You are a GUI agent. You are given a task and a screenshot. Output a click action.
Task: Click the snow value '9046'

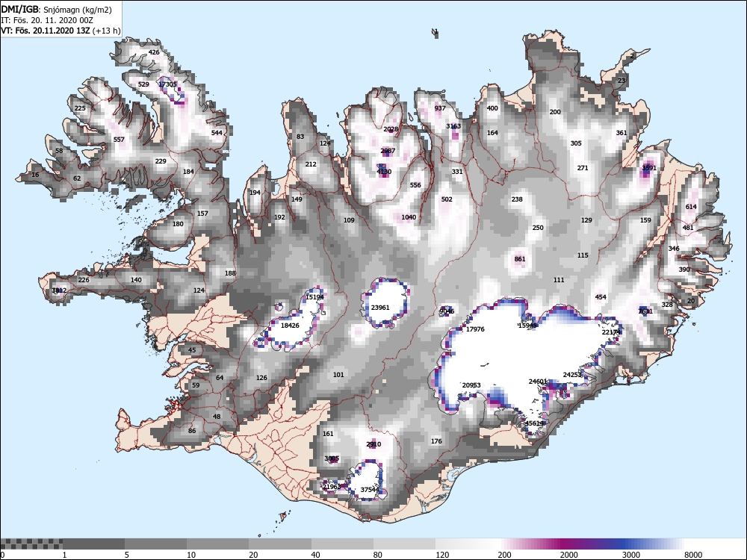point(447,311)
